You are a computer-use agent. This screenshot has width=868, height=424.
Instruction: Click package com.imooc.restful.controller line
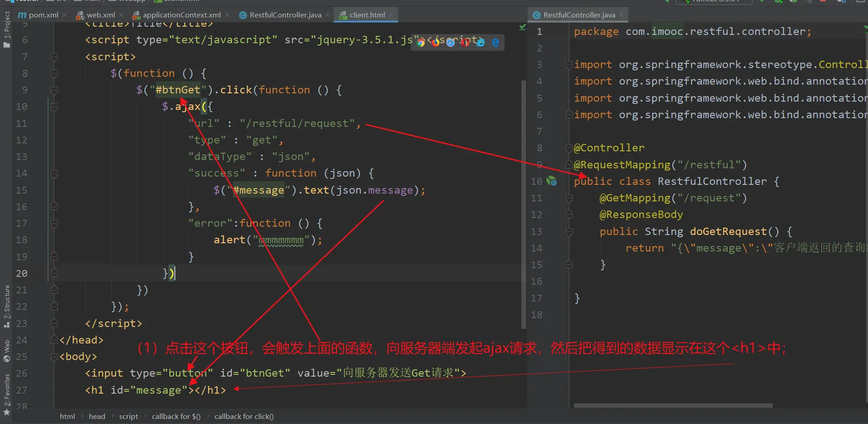click(693, 31)
